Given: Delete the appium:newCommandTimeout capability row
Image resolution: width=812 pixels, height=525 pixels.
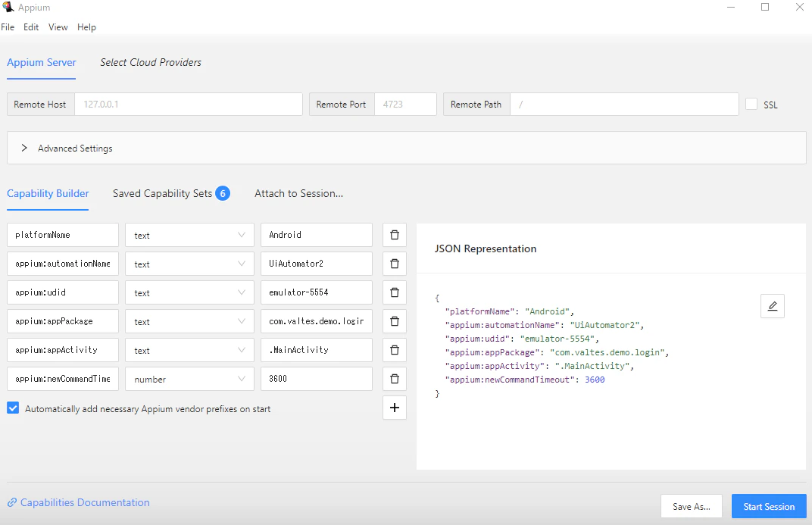Looking at the screenshot, I should point(394,379).
